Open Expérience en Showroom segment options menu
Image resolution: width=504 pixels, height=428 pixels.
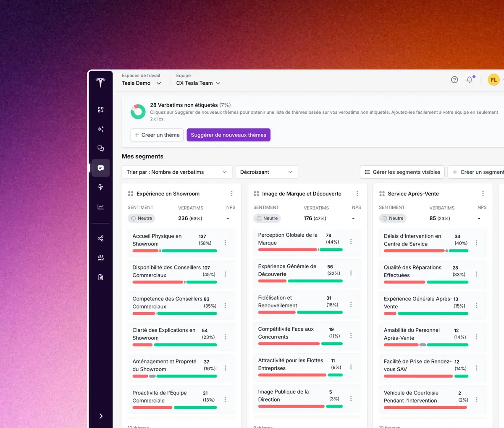[x=231, y=193]
